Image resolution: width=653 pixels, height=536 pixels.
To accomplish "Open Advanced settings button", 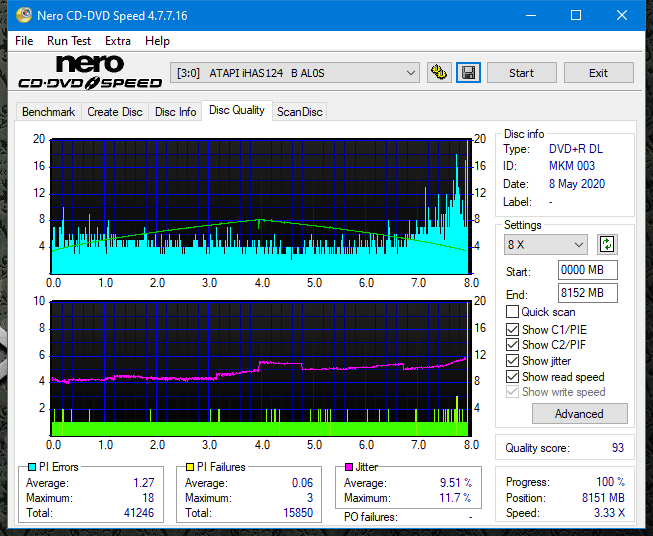I will pyautogui.click(x=579, y=414).
